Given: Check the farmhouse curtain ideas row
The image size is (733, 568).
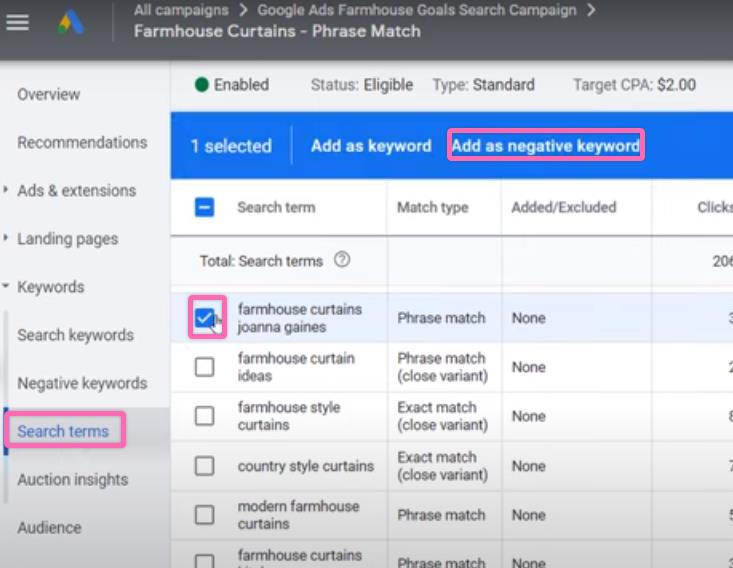Looking at the screenshot, I should click(204, 367).
